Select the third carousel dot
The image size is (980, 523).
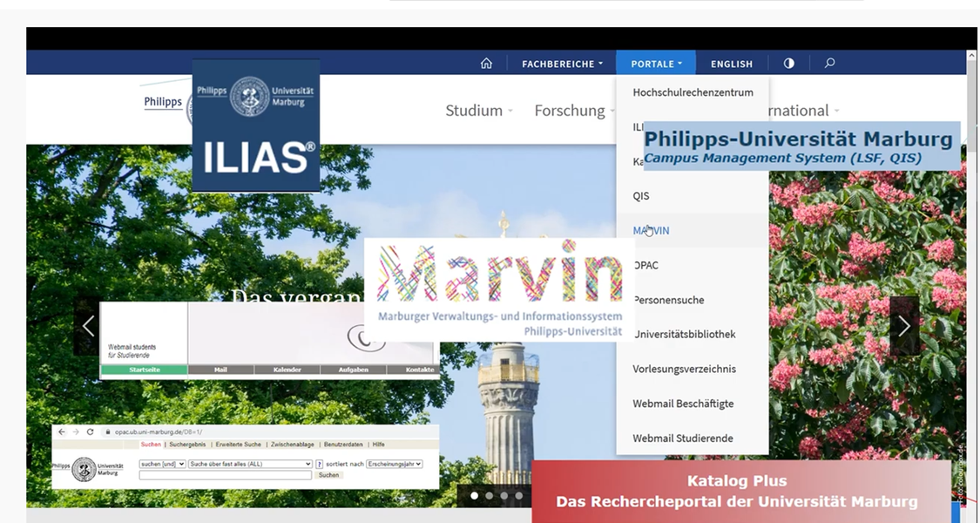click(x=504, y=495)
